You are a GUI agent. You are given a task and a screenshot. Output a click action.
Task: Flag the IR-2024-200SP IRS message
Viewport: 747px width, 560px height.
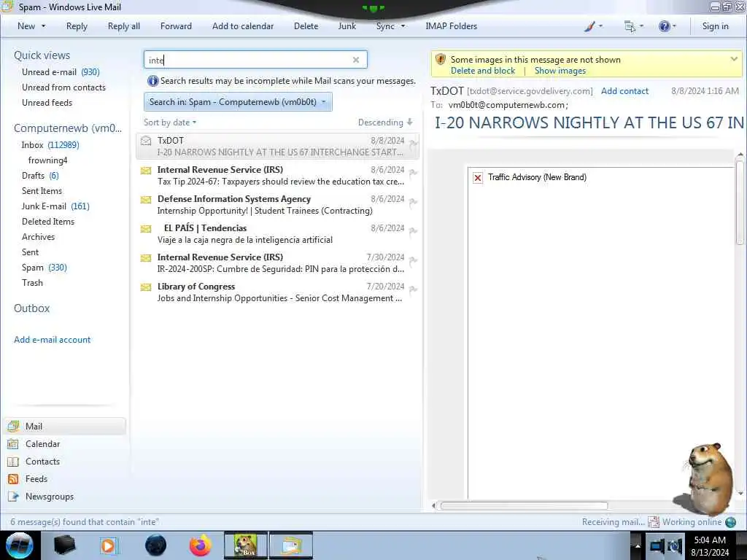[413, 260]
